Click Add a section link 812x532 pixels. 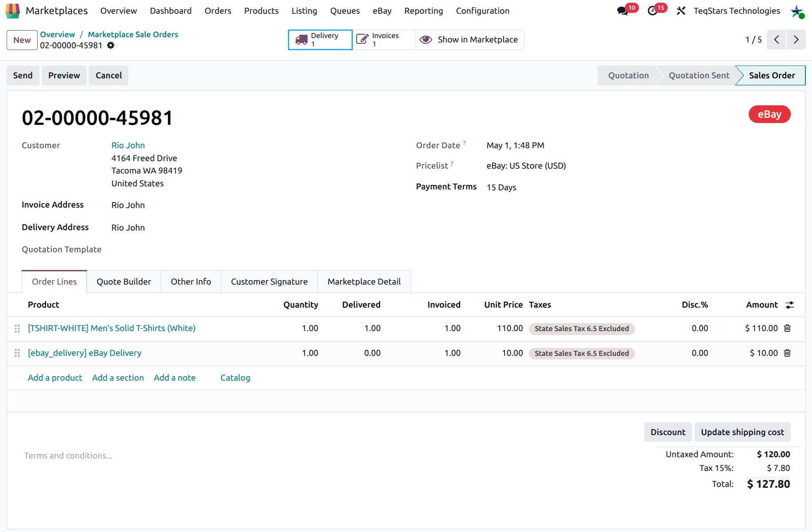[x=118, y=378]
